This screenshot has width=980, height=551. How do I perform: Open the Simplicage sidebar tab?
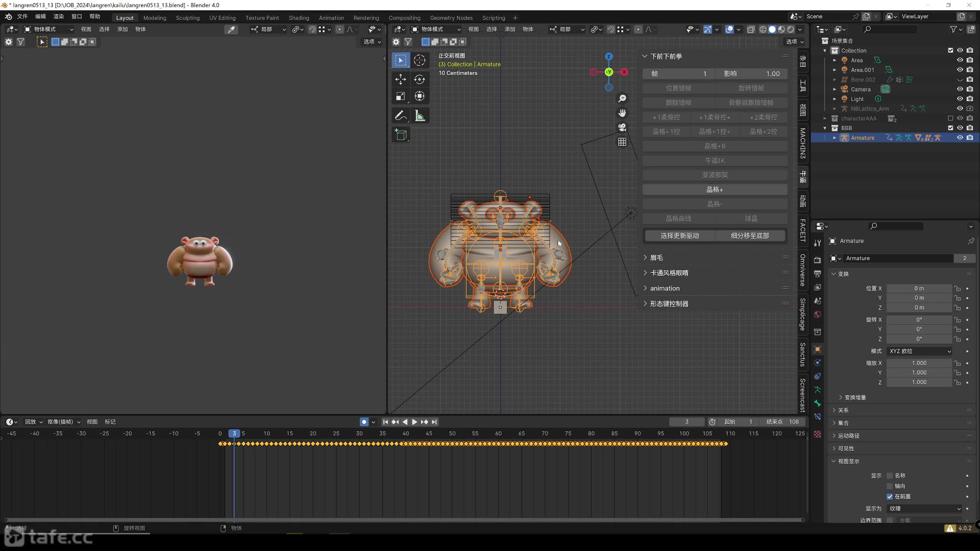point(803,314)
